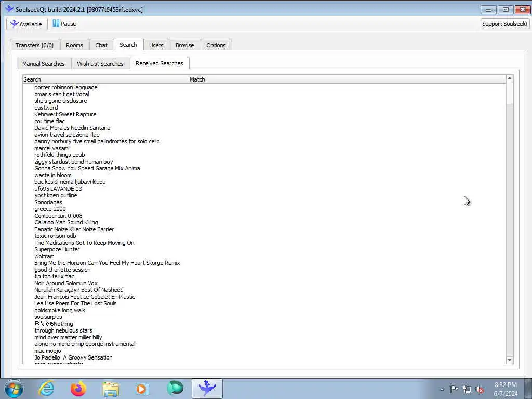Click the Soulseek bird icon in title bar

click(x=9, y=9)
